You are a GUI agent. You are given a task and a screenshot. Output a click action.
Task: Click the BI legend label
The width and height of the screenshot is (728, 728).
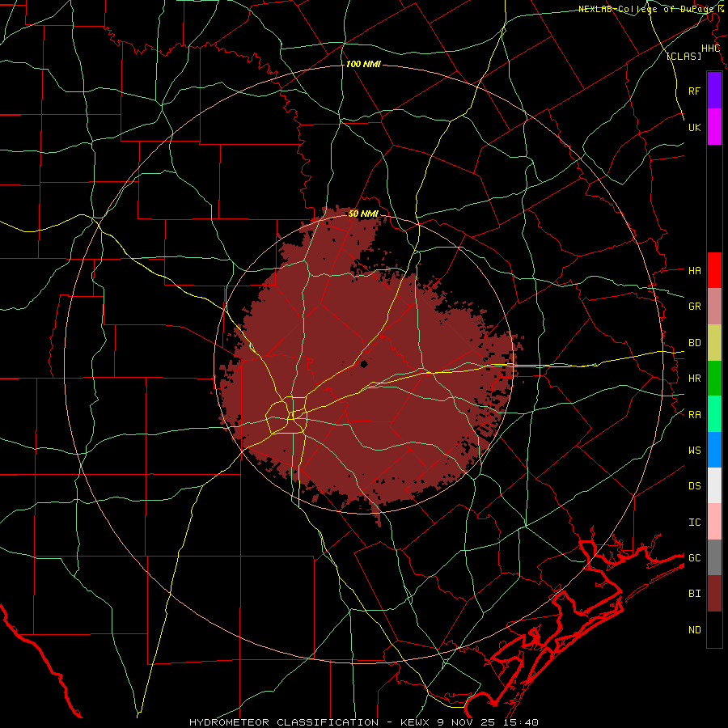[694, 594]
